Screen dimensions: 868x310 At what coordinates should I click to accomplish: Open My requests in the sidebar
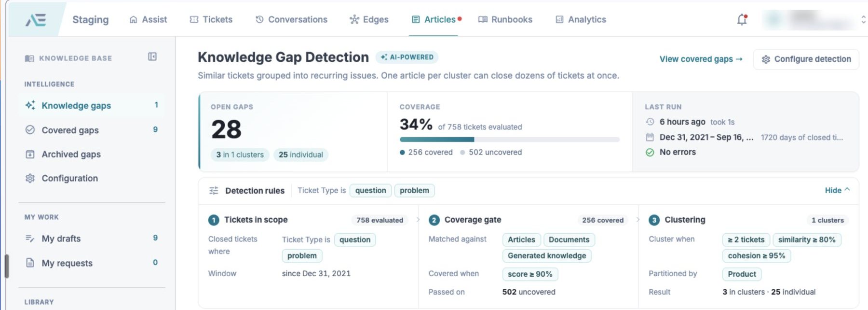click(x=92, y=263)
